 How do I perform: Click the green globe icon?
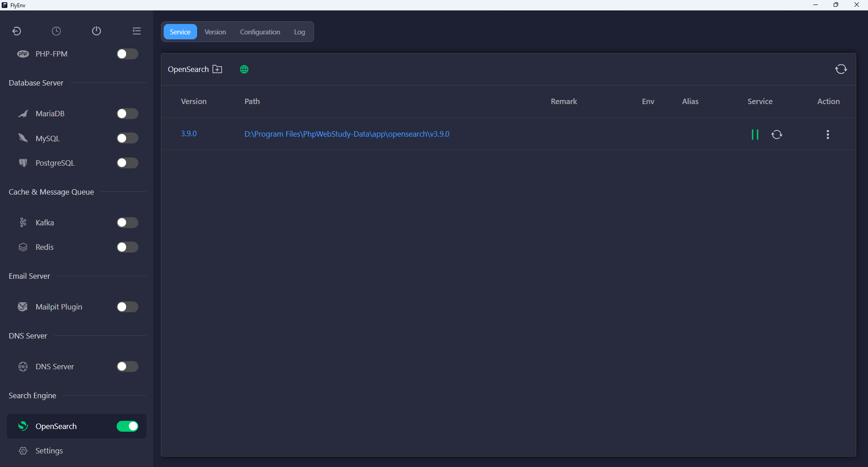[x=244, y=69]
